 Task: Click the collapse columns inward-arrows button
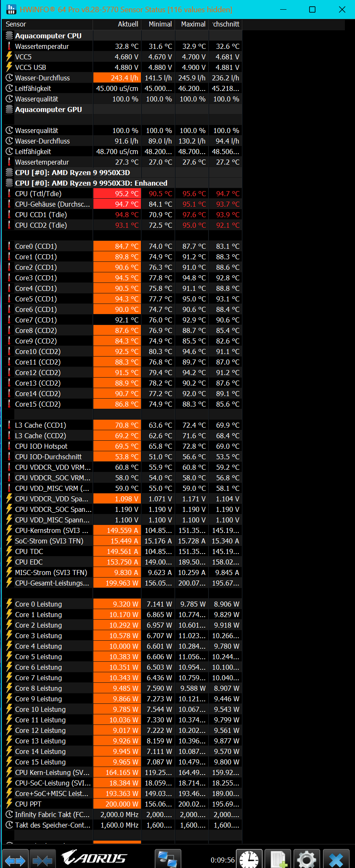(x=42, y=859)
